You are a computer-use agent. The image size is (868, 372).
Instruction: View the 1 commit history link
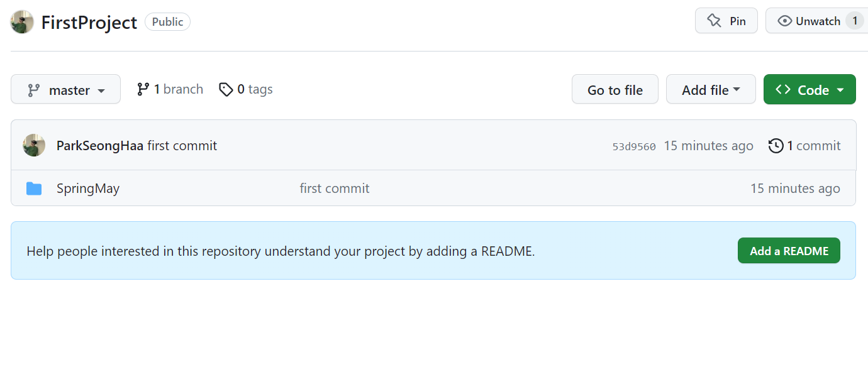[804, 146]
